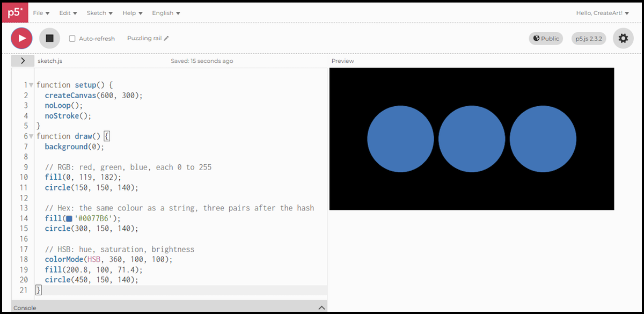The width and height of the screenshot is (644, 314).
Task: Collapse the console using the chevron
Action: [321, 308]
